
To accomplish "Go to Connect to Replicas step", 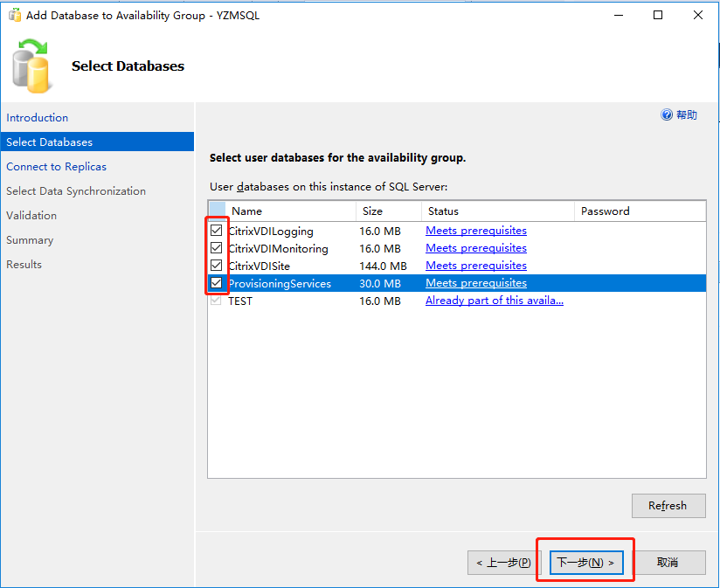I will [x=56, y=167].
